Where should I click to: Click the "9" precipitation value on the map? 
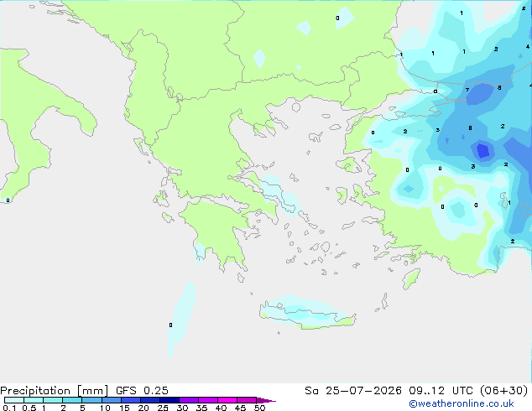pos(499,87)
